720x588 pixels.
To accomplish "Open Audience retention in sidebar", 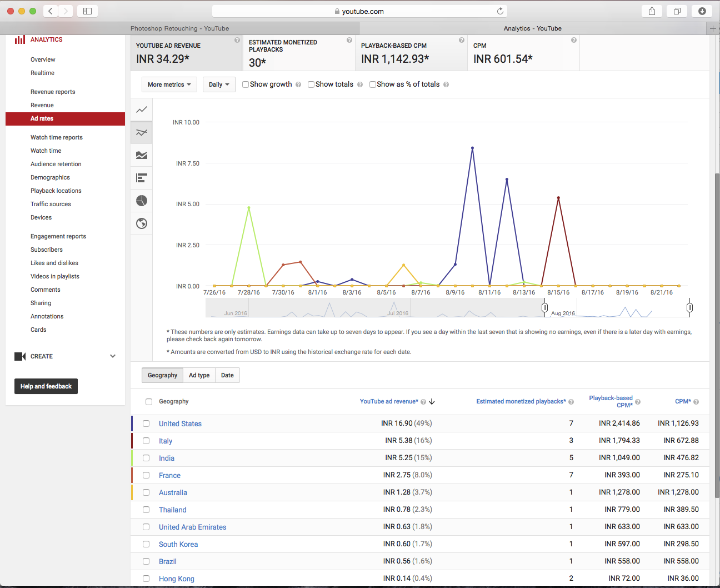I will coord(56,164).
